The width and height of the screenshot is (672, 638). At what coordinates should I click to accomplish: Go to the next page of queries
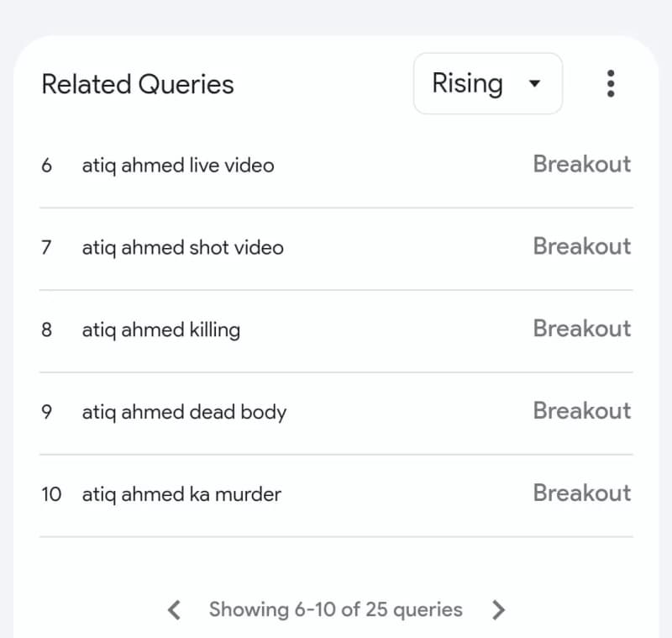499,609
